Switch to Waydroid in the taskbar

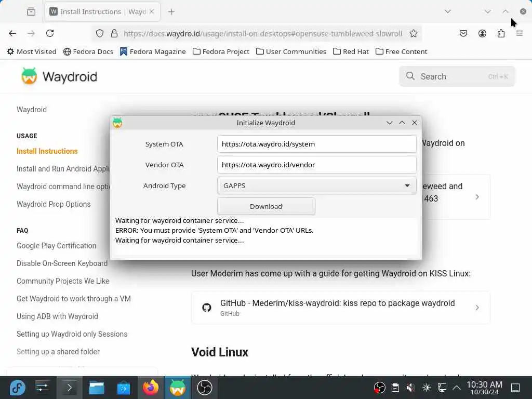(x=178, y=388)
